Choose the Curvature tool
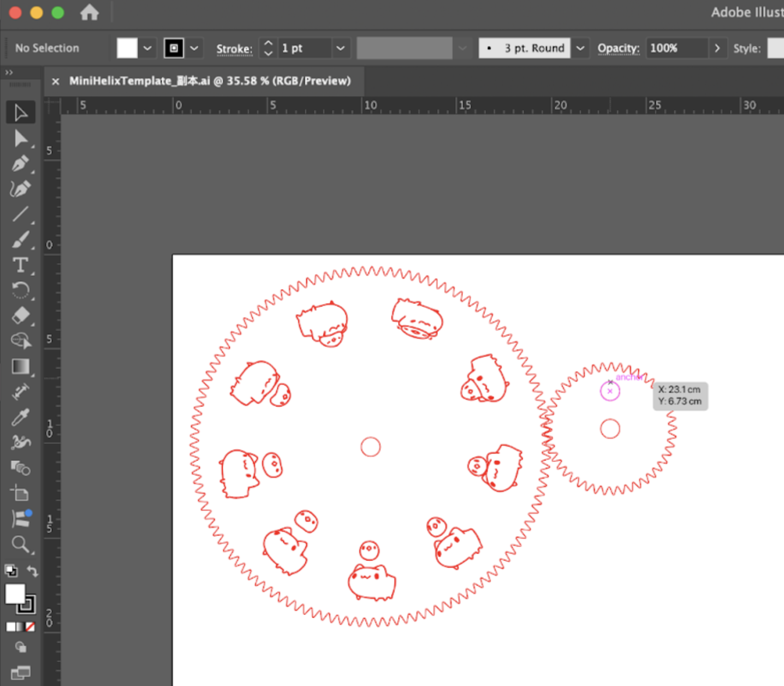The image size is (784, 686). (20, 189)
